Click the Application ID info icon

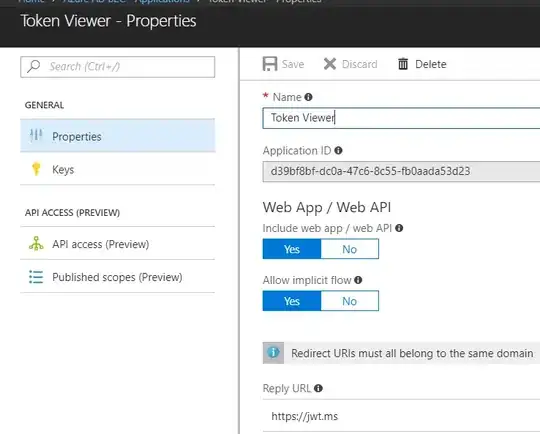tap(339, 151)
